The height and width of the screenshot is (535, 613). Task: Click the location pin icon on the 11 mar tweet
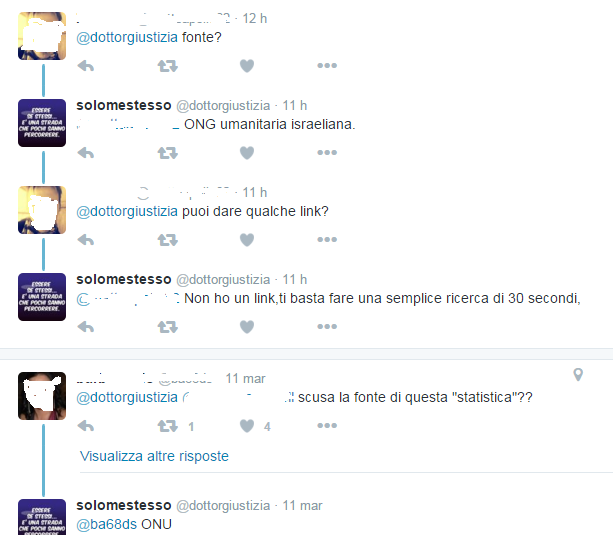click(x=578, y=375)
